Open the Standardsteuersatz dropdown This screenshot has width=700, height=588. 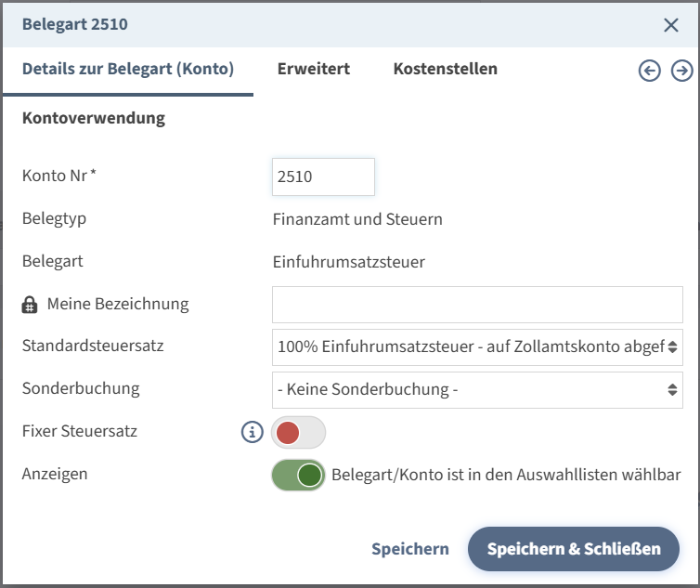(477, 346)
